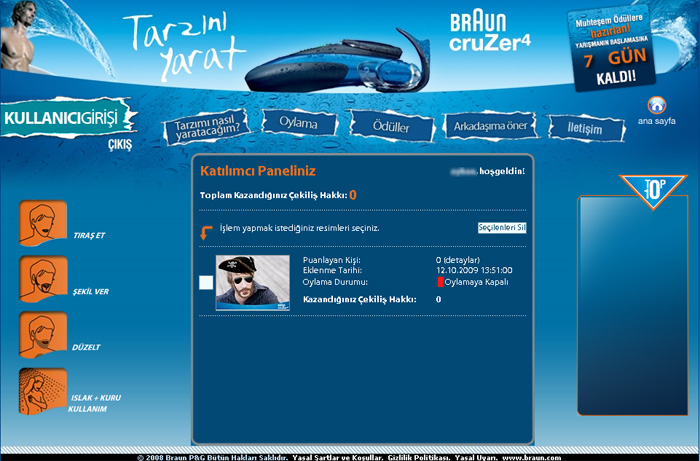Viewport: 700px width, 461px height.
Task: Open Yasal Uyarı footer link
Action: coord(475,457)
